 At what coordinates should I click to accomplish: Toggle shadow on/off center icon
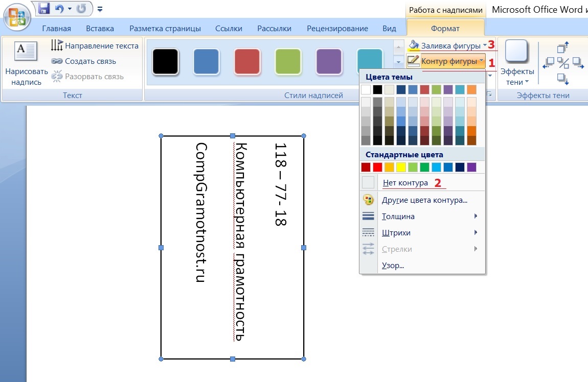(563, 63)
